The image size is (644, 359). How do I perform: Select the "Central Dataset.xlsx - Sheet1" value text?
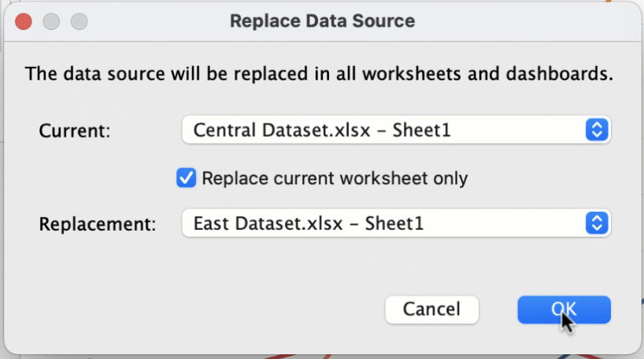(x=322, y=130)
